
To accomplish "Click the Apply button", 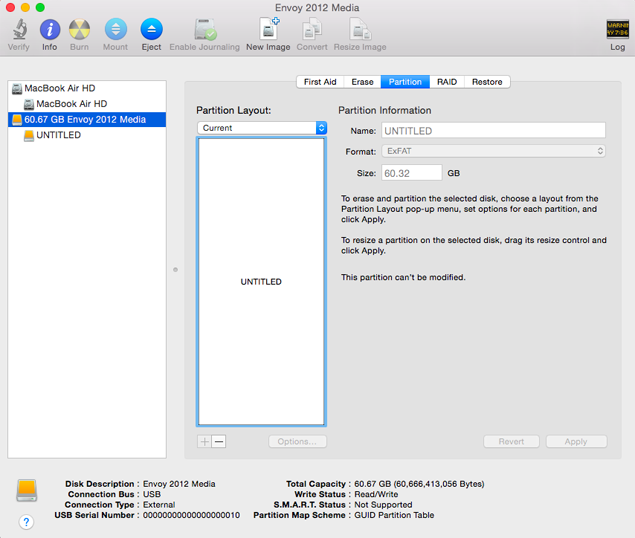I will point(576,442).
